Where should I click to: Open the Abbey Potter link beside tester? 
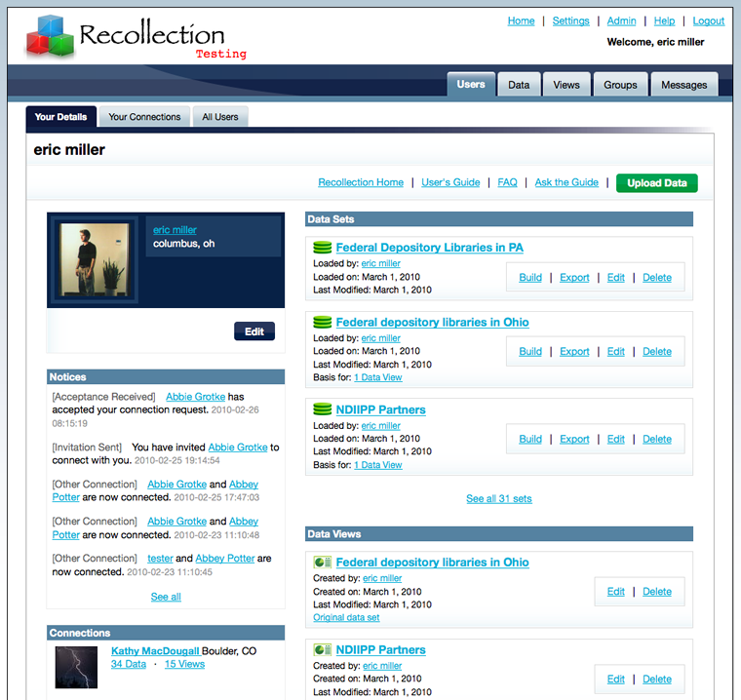(225, 559)
